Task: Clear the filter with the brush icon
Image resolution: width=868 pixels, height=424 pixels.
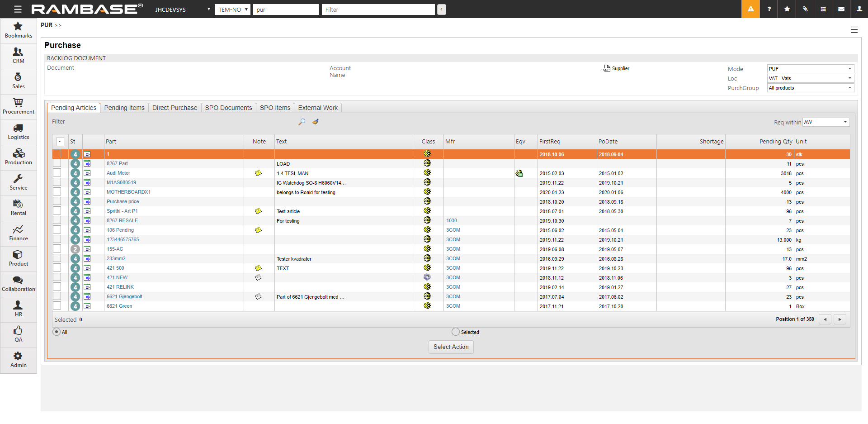Action: (316, 122)
